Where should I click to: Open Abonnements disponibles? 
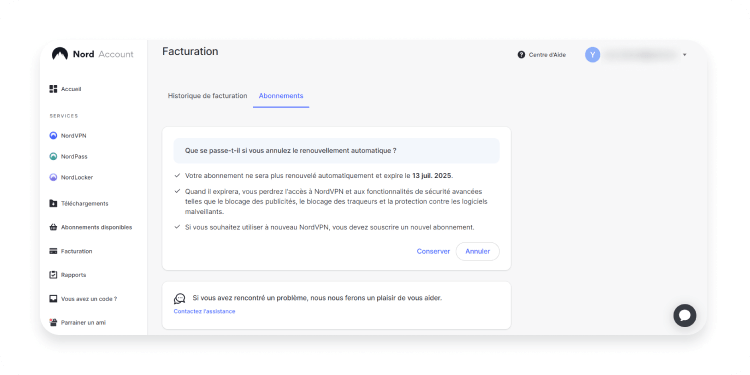90,227
